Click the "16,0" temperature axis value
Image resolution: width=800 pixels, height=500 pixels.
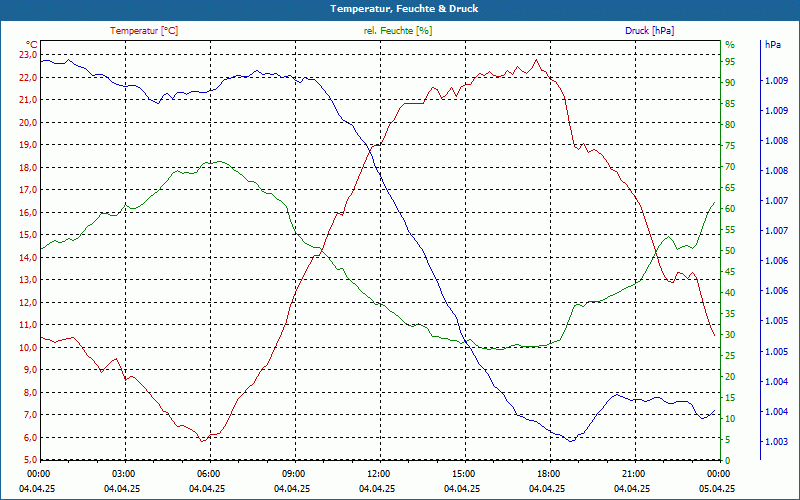click(x=29, y=213)
